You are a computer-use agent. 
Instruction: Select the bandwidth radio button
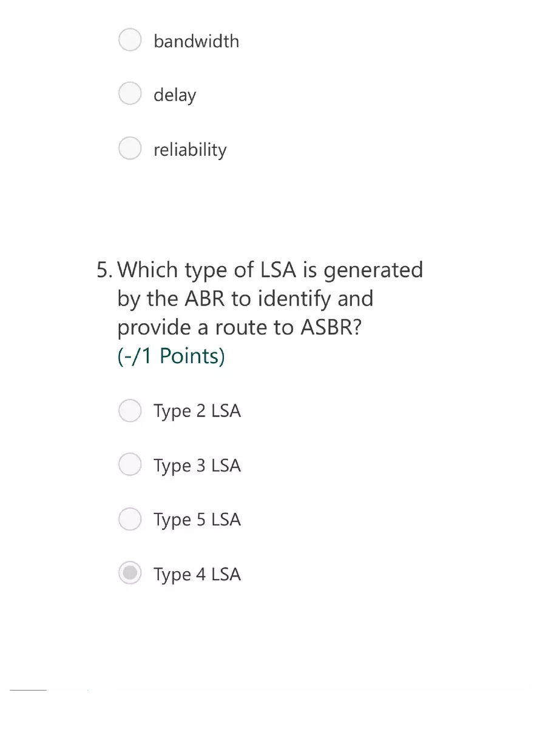(130, 40)
